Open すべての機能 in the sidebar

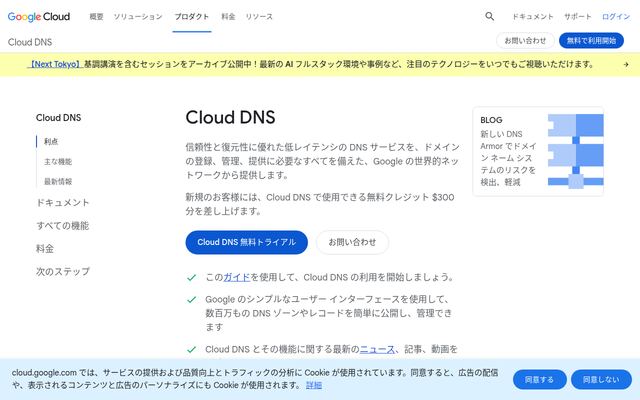pyautogui.click(x=62, y=226)
